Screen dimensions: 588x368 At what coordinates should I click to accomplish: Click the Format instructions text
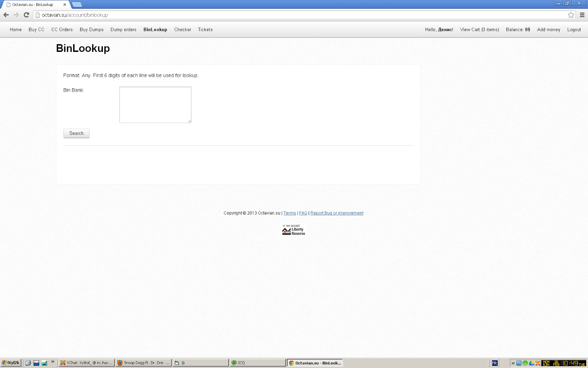tap(131, 75)
